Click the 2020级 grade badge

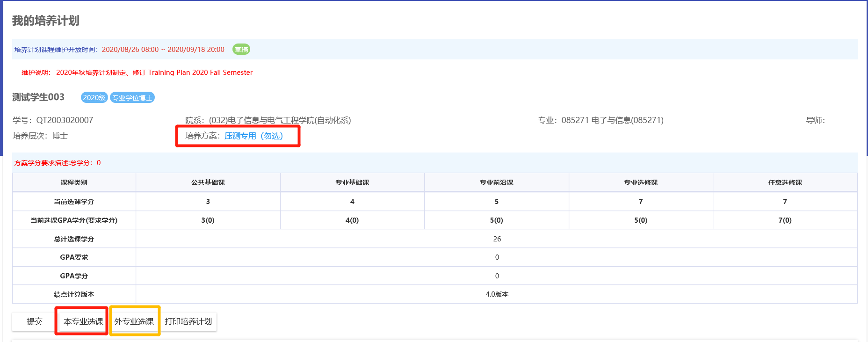[94, 97]
